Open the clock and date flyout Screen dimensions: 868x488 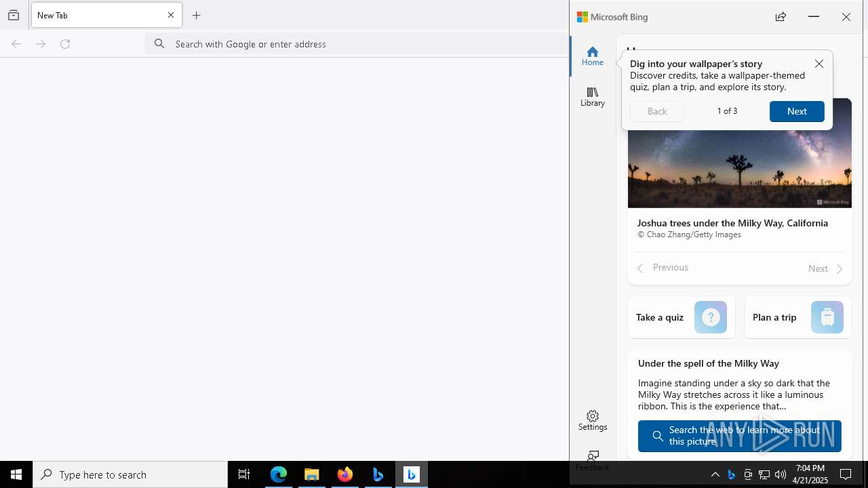(x=810, y=474)
